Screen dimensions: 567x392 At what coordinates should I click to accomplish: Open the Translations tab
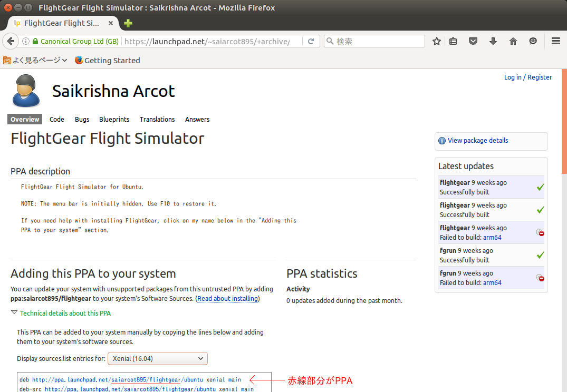tap(157, 119)
